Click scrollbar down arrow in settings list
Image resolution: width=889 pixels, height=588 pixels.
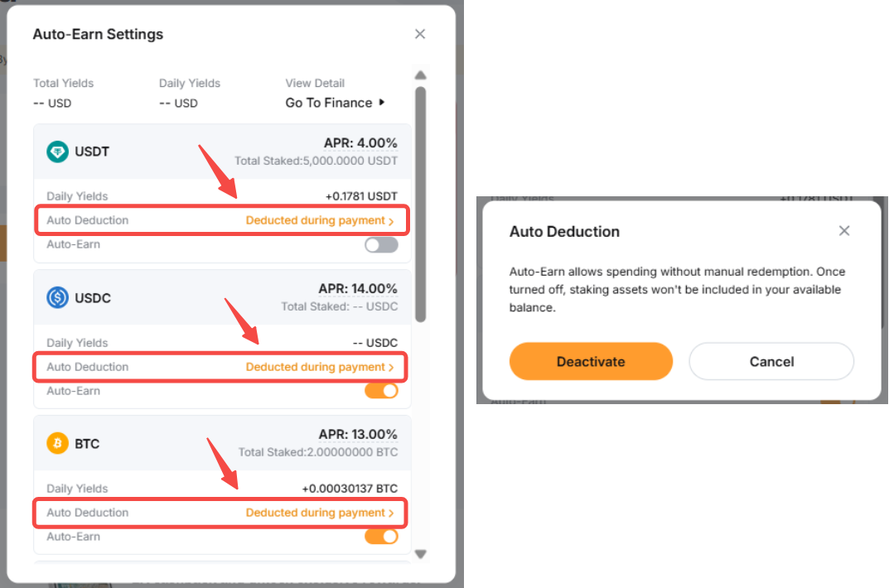[420, 554]
